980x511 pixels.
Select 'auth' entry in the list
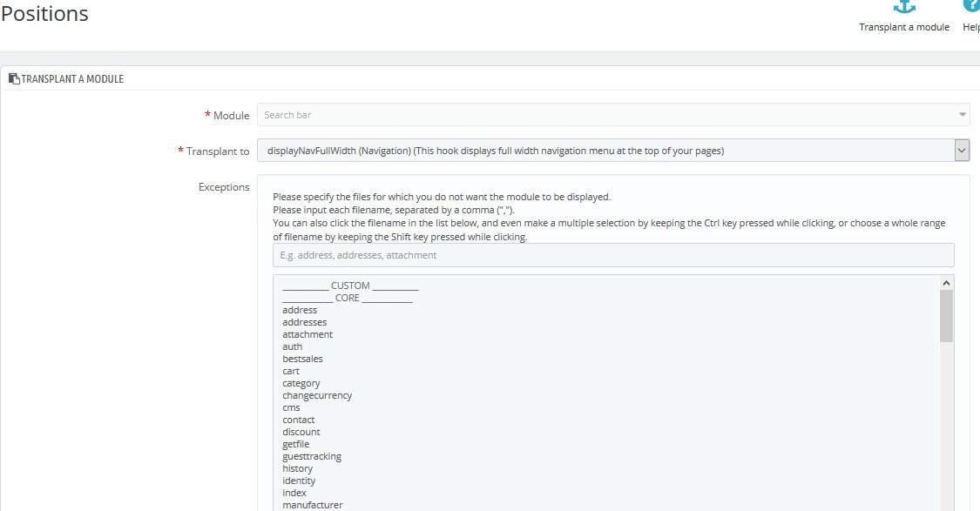292,346
